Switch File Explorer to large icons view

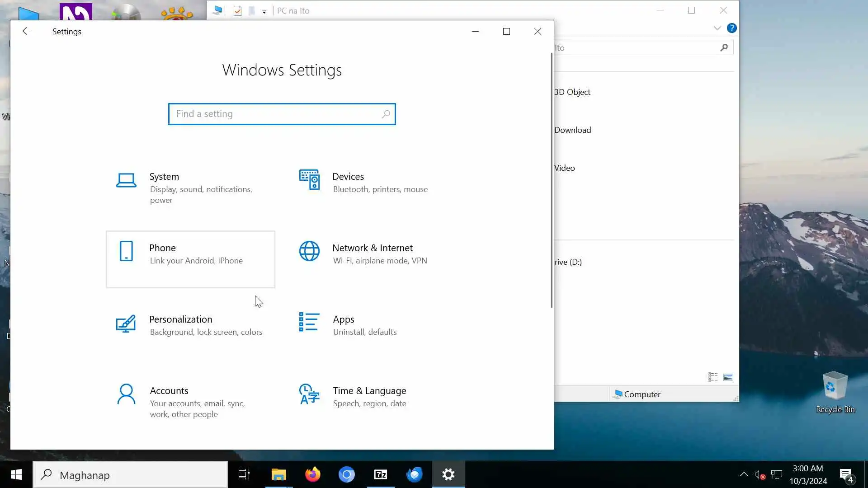pos(728,377)
